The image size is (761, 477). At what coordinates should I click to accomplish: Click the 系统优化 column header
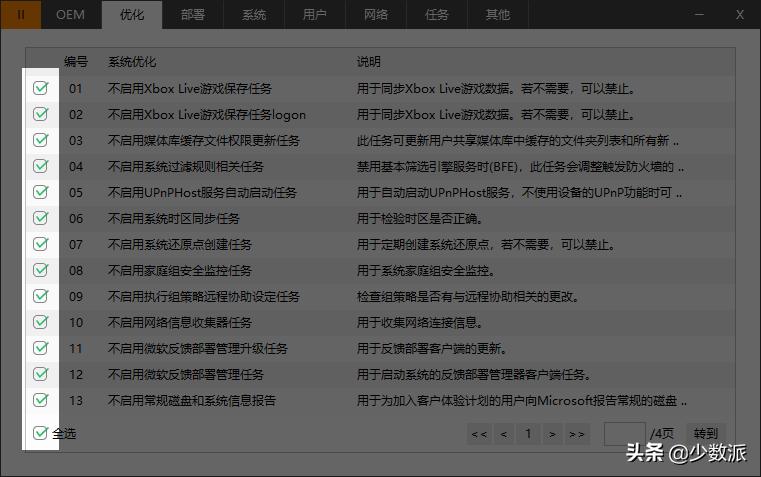tap(132, 62)
